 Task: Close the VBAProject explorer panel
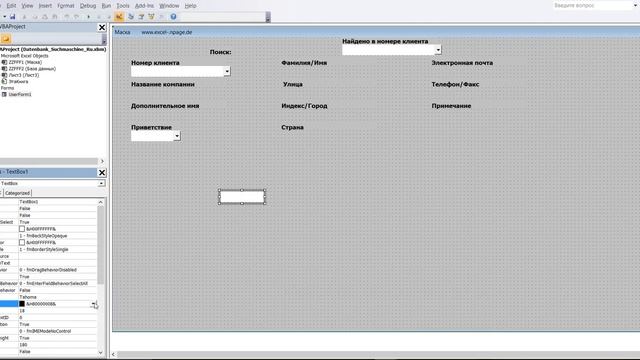(x=102, y=27)
